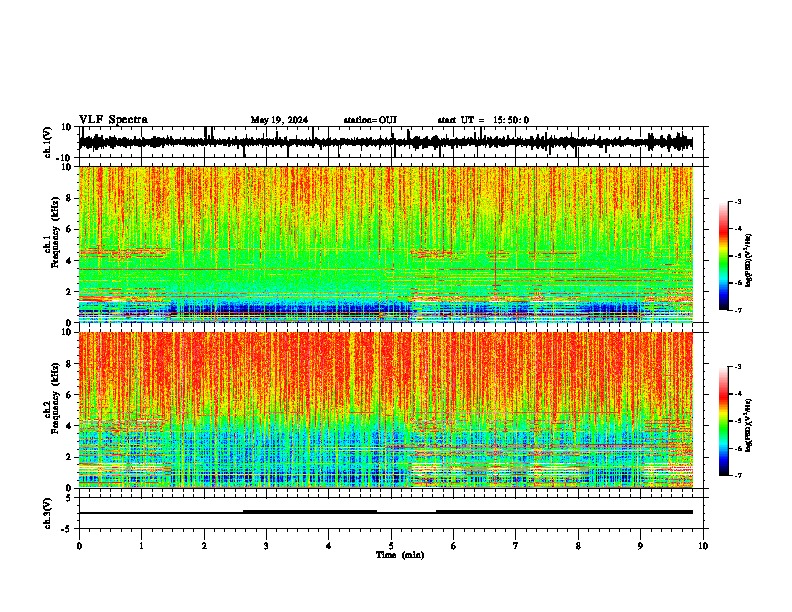Click the ch.3 black signal trace

click(386, 512)
